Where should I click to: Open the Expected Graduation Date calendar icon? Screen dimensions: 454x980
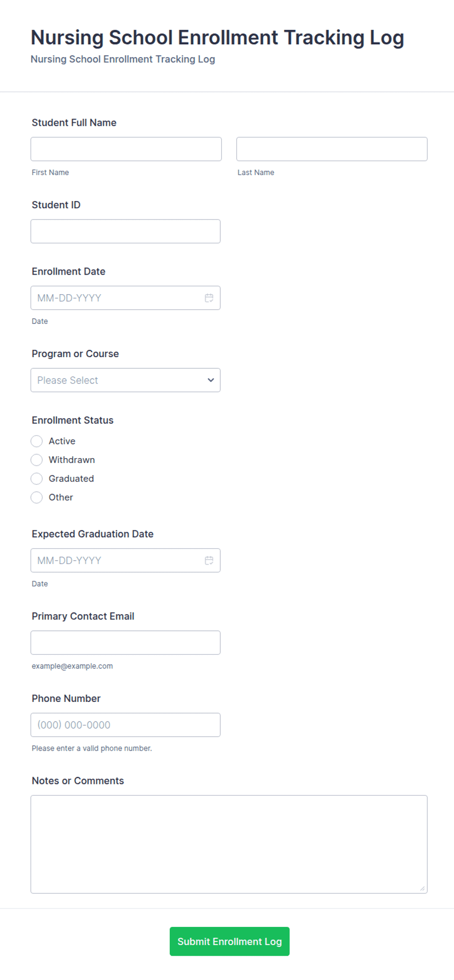pos(209,560)
